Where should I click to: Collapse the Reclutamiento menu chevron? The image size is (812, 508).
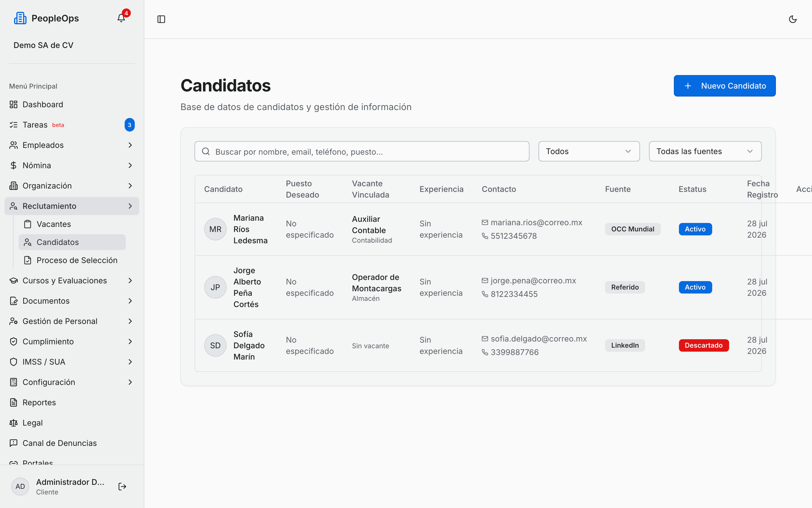(130, 206)
